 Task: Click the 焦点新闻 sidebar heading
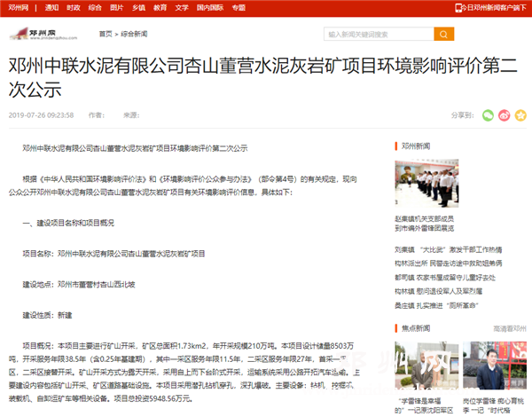tap(416, 328)
